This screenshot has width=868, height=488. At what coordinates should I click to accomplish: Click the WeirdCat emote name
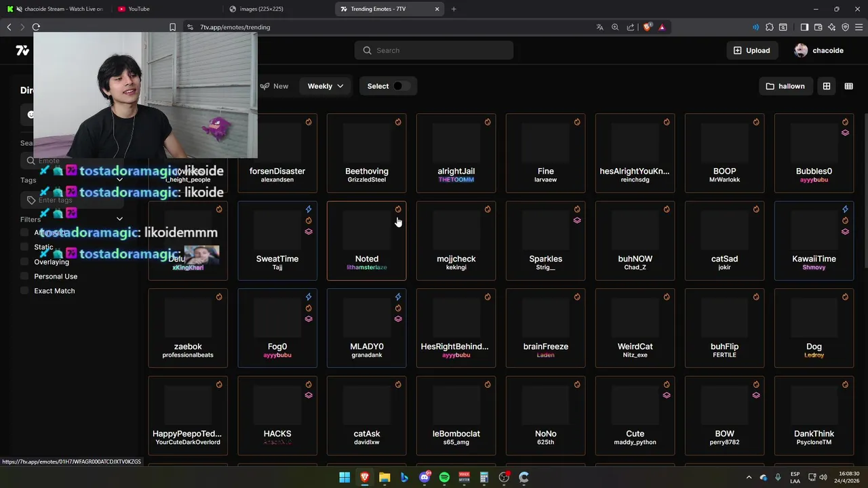tap(635, 346)
